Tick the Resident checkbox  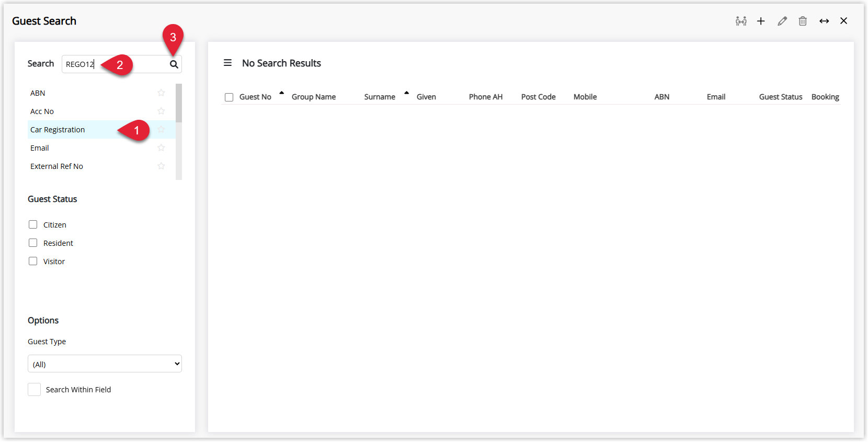33,243
